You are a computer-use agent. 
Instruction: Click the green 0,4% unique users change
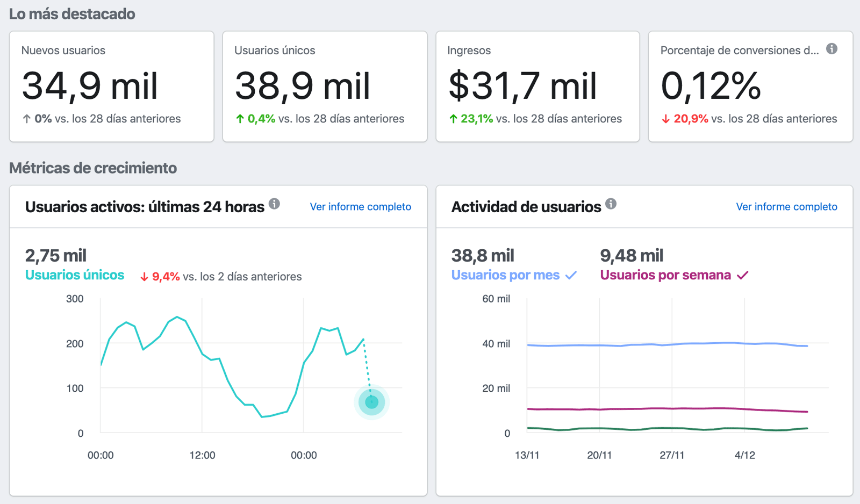(255, 119)
